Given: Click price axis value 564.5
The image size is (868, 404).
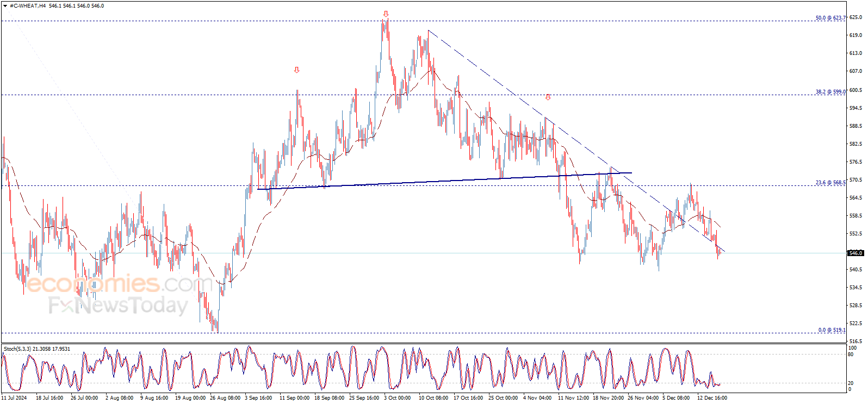Looking at the screenshot, I should 855,198.
